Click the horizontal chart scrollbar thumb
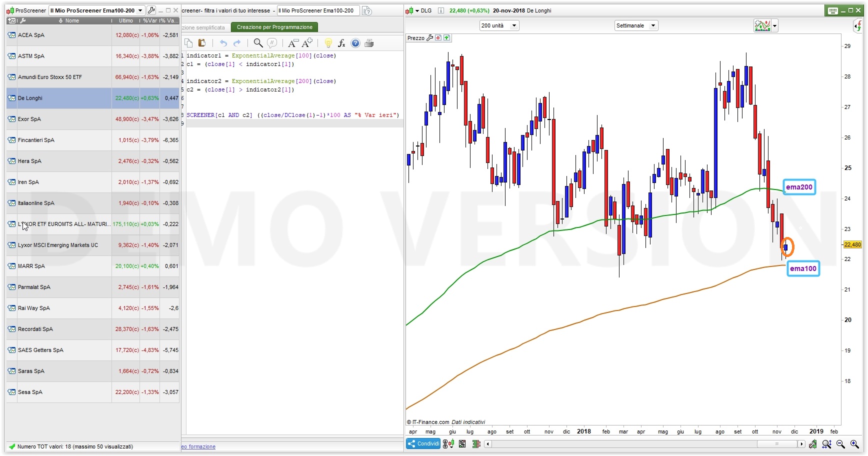This screenshot has height=456, width=868. [776, 444]
